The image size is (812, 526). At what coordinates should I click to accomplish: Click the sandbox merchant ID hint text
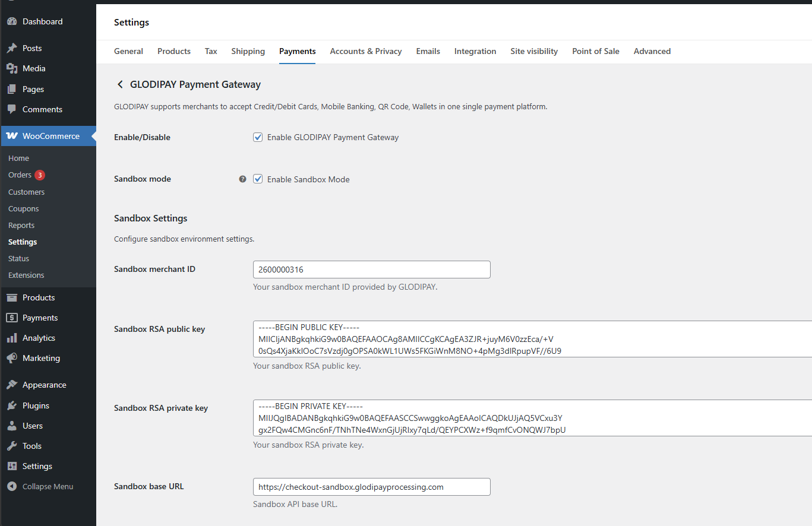click(345, 287)
